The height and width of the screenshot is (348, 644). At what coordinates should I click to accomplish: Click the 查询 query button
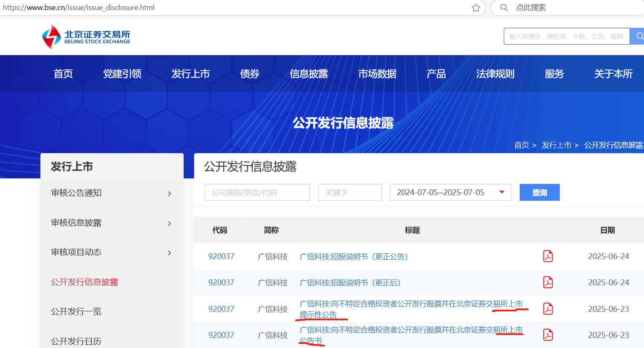(540, 192)
